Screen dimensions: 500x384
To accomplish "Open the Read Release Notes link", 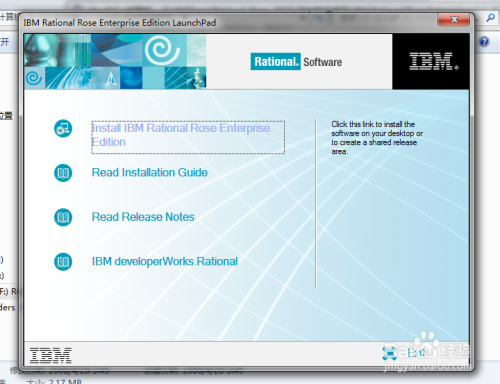I will 143,217.
